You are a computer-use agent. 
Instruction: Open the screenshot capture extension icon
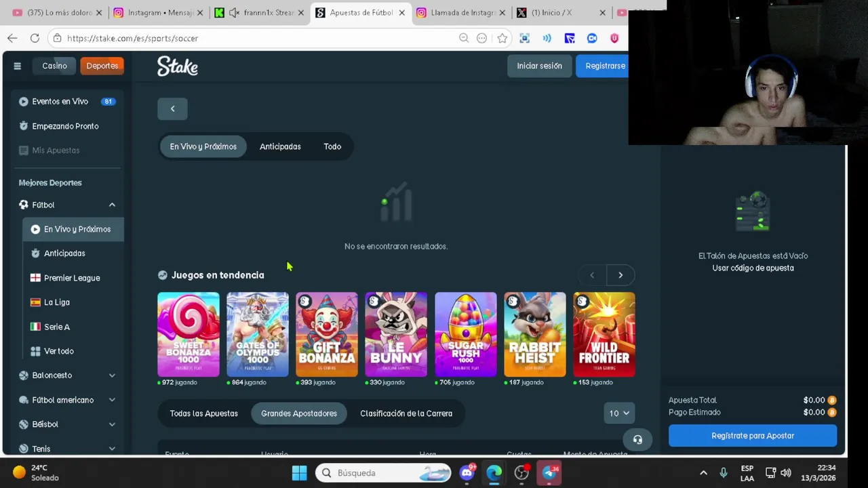point(524,38)
